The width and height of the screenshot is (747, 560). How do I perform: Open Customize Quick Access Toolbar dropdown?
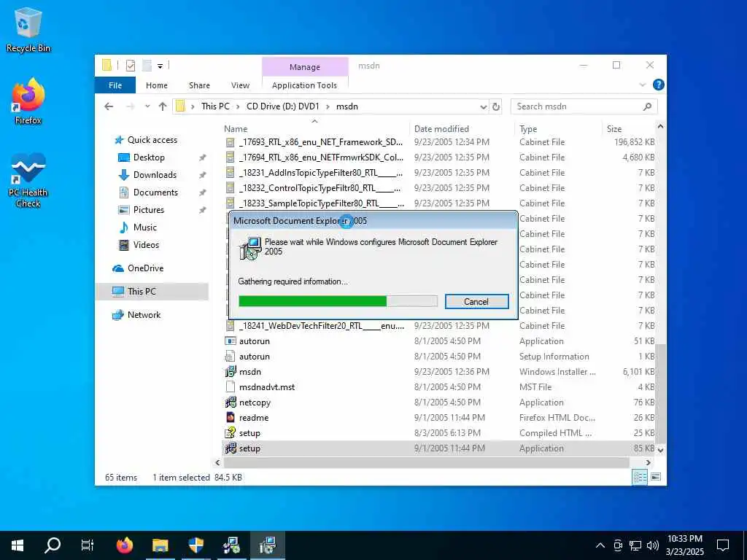pyautogui.click(x=160, y=66)
